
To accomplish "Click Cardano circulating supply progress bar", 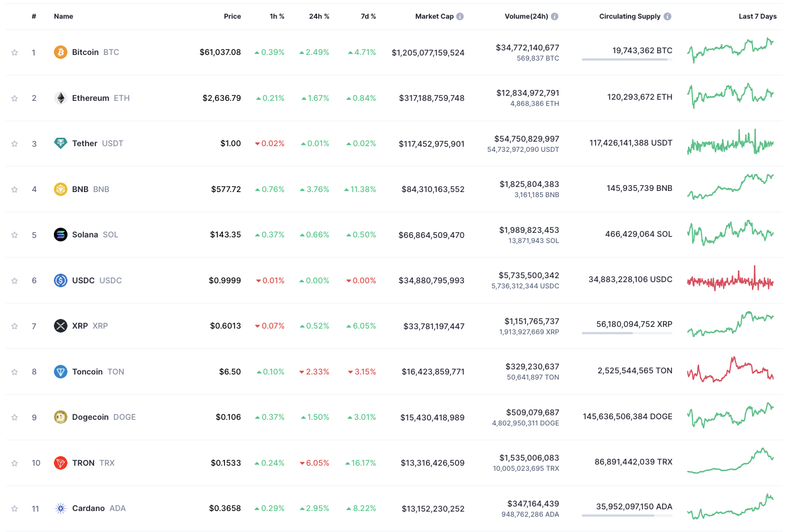I will point(627,516).
